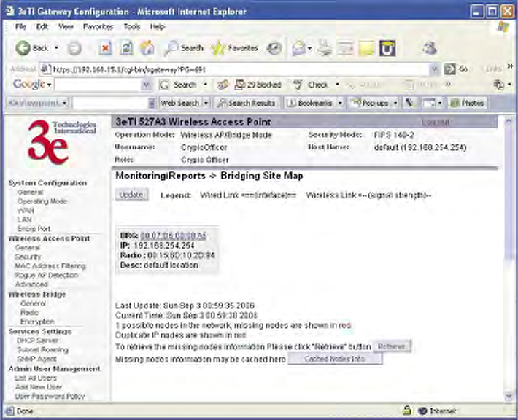518x420 pixels.
Task: Open the View menu
Action: [66, 27]
